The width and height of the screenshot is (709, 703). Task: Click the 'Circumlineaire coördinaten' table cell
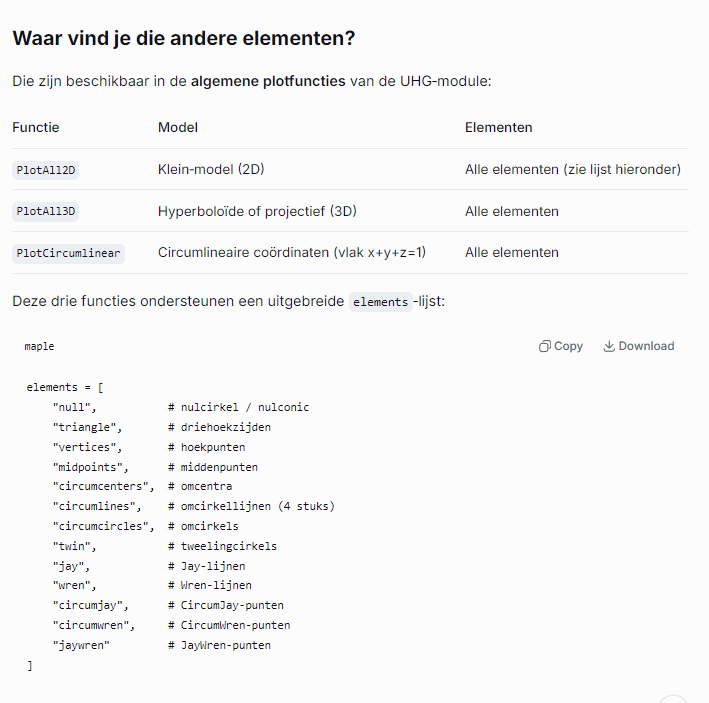coord(292,253)
